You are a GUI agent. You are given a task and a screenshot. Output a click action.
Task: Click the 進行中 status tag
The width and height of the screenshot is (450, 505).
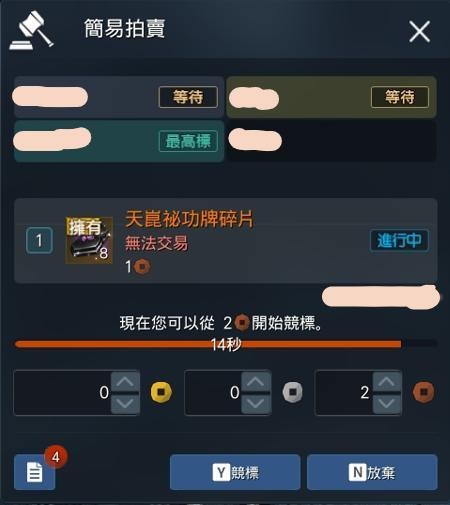tap(399, 240)
